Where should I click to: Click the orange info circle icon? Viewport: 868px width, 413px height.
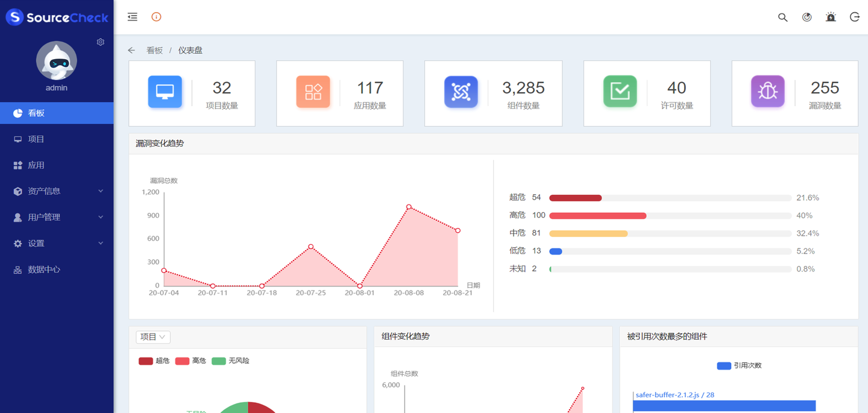(x=156, y=17)
